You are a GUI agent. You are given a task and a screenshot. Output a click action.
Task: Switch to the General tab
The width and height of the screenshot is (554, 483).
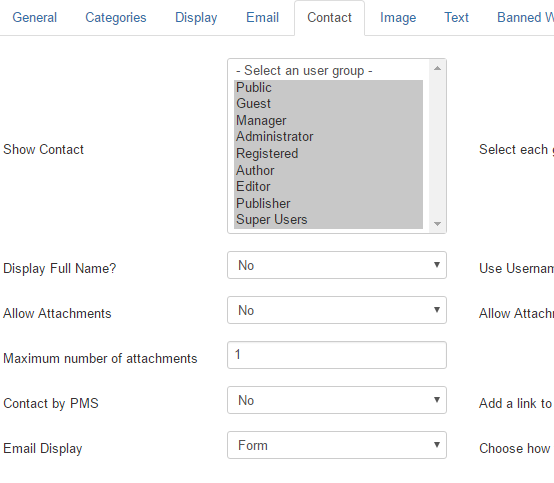point(35,17)
